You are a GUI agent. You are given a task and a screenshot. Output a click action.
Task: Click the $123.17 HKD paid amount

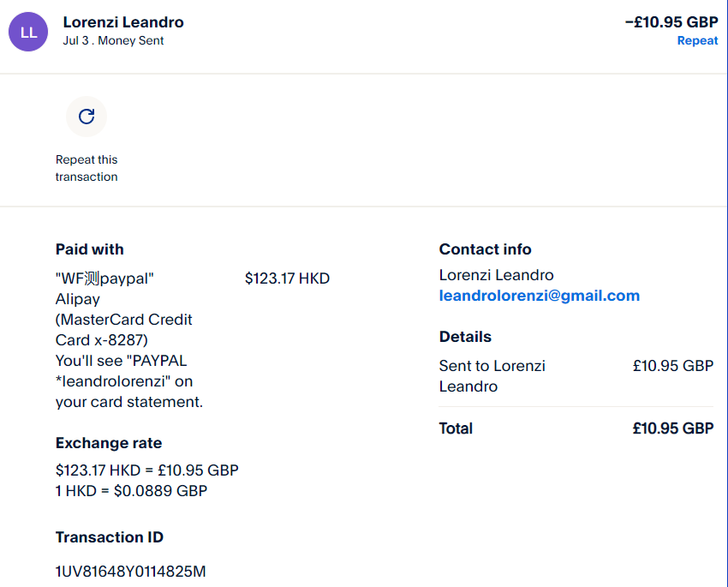[x=287, y=279]
